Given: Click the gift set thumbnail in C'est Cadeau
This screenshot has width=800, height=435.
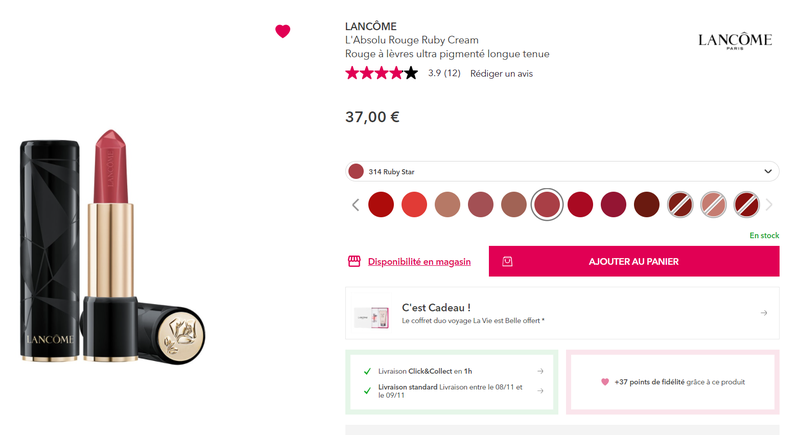Looking at the screenshot, I should [x=371, y=316].
